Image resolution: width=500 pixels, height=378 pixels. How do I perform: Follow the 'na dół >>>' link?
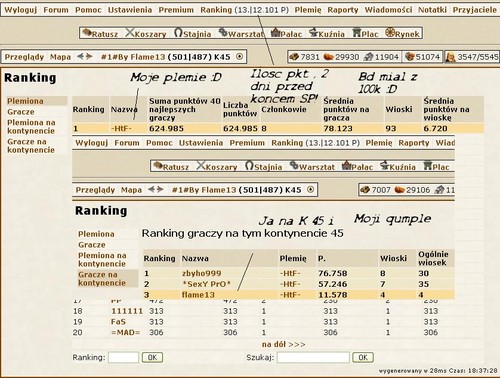tap(283, 344)
